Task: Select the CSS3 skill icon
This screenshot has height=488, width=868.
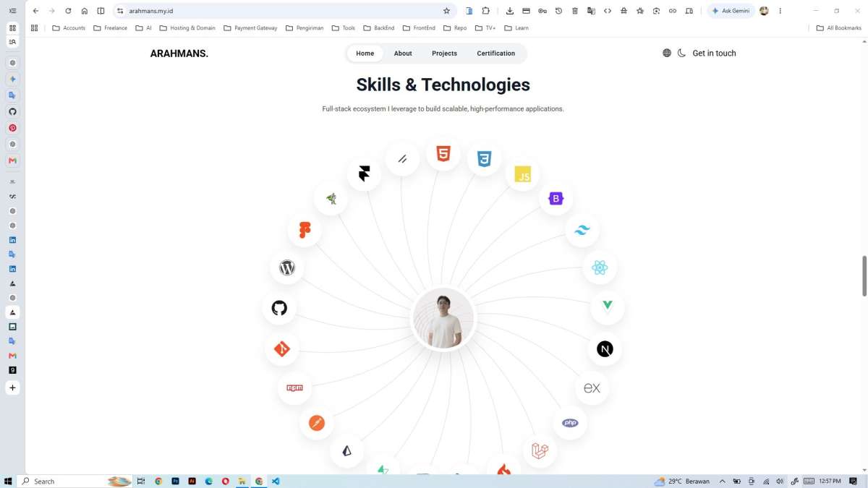Action: tap(484, 159)
